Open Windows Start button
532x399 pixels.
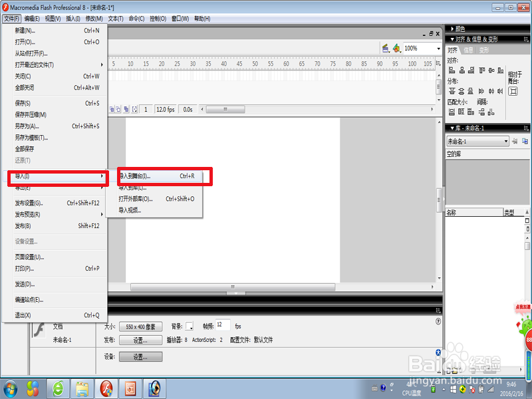click(x=11, y=389)
